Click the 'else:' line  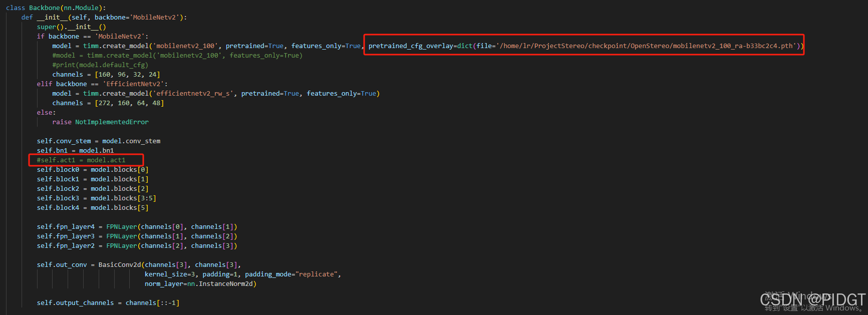(x=46, y=112)
